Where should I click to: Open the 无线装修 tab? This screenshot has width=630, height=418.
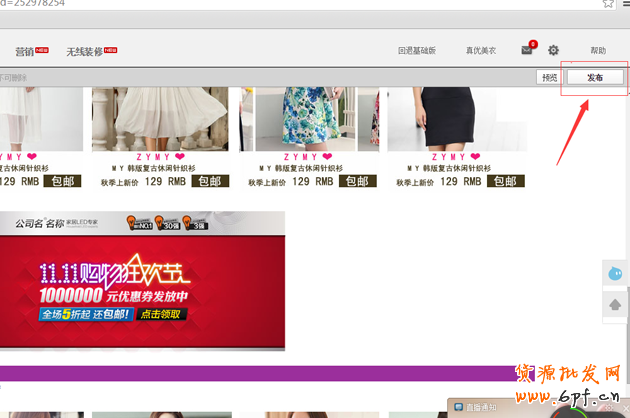coord(85,51)
